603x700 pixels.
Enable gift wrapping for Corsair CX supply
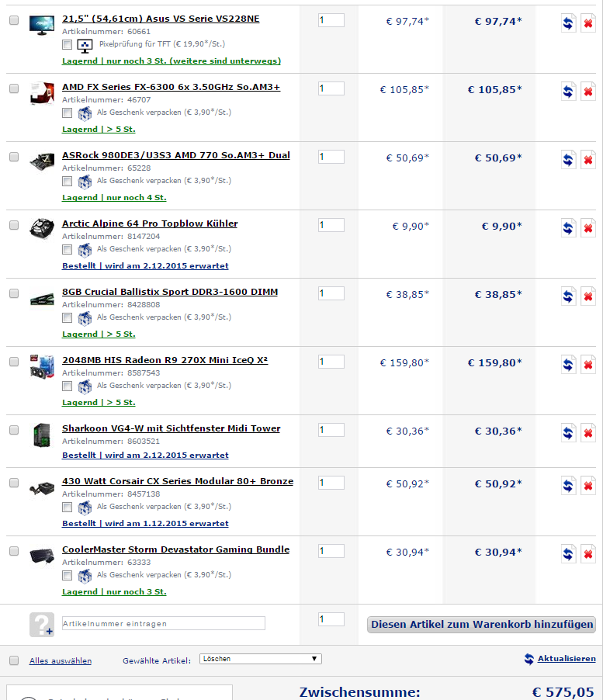[67, 507]
